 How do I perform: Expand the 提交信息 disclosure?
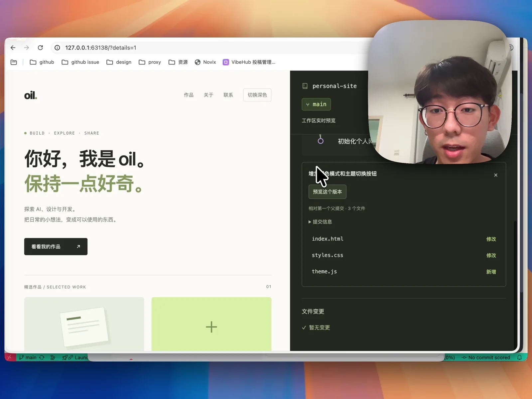click(x=320, y=222)
